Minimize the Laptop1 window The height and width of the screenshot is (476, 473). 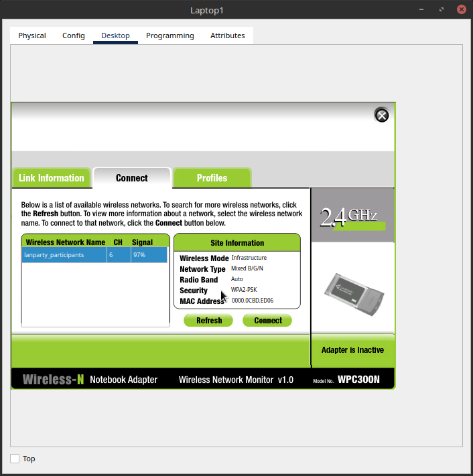pos(421,10)
